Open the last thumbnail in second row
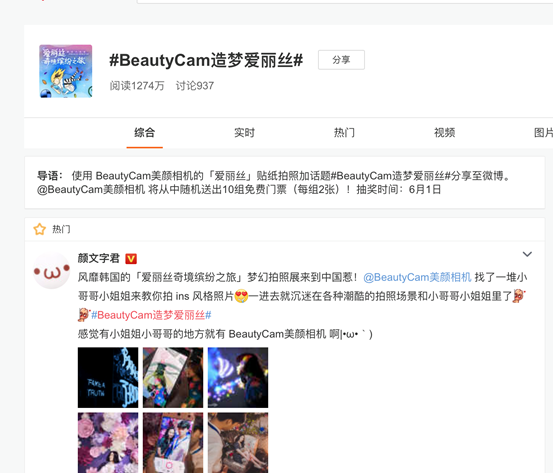 pos(238,443)
